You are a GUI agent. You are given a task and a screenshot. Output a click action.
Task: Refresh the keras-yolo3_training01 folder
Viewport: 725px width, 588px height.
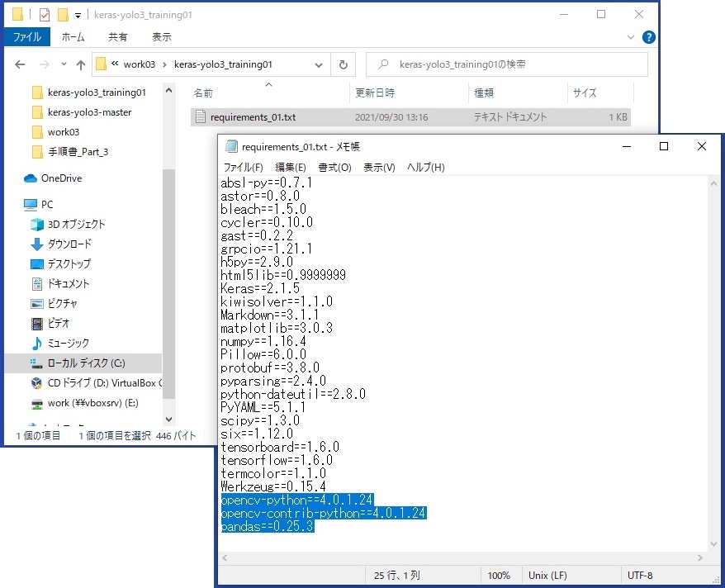tap(343, 64)
